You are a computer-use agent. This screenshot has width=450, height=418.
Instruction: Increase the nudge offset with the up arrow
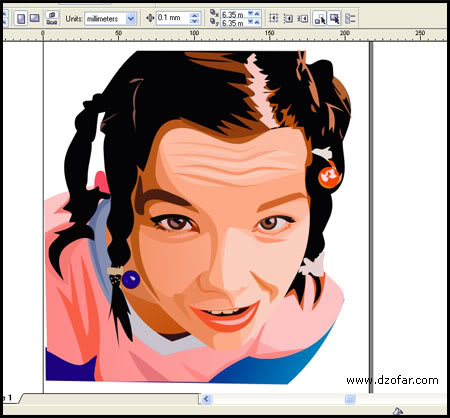pyautogui.click(x=194, y=15)
